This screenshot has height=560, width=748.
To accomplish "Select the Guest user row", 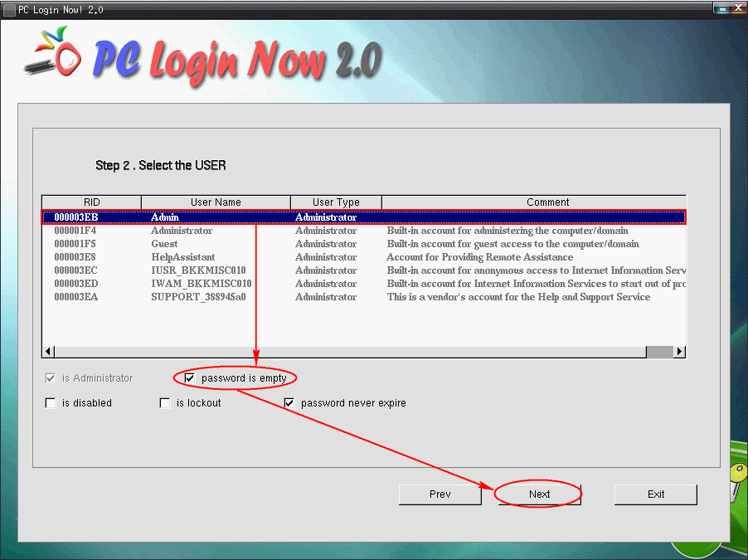I will point(364,244).
